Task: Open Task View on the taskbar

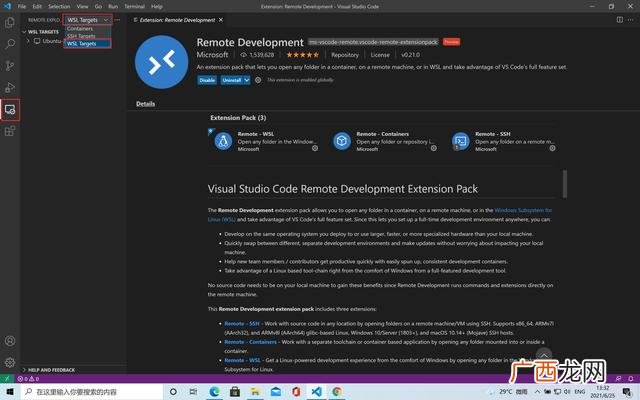Action: 193,392
